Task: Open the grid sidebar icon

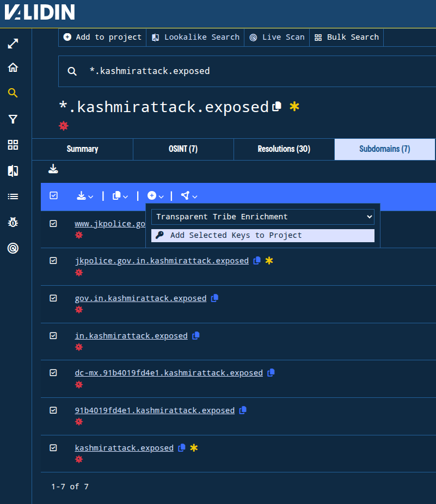Action: pyautogui.click(x=13, y=145)
